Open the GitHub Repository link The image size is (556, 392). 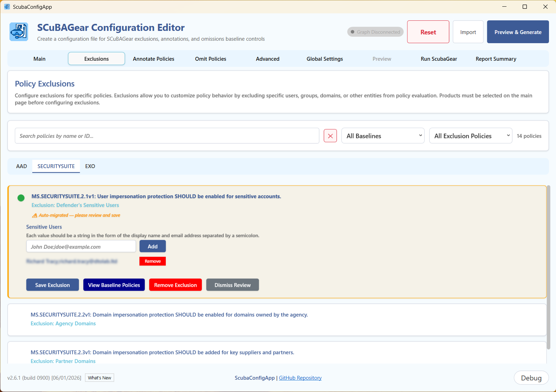[x=300, y=378]
